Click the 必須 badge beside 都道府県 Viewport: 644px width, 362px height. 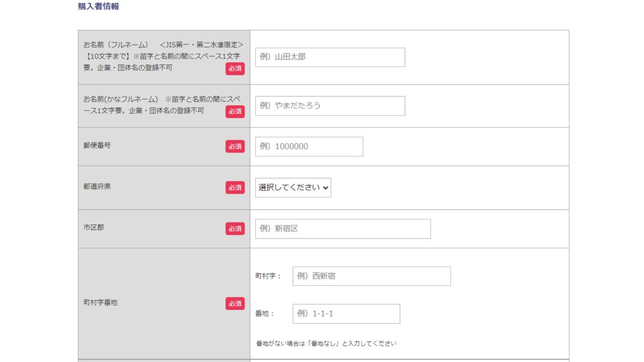click(235, 188)
